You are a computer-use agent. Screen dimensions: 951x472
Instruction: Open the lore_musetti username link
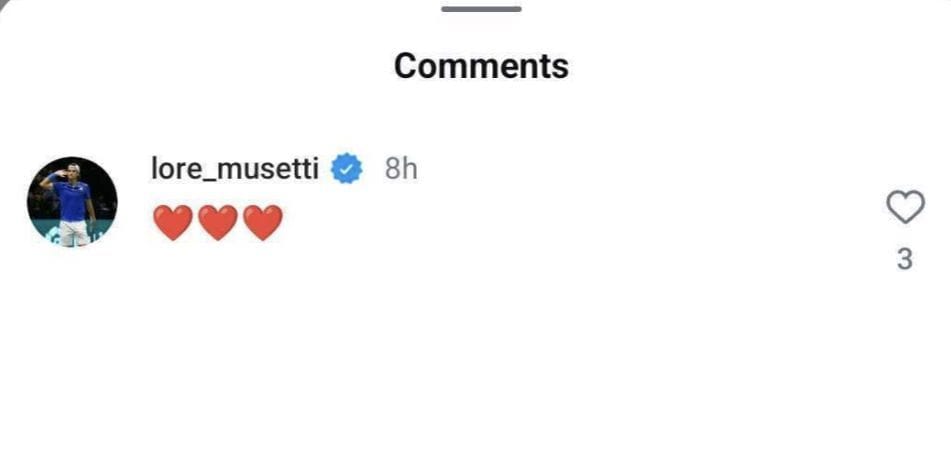(x=235, y=169)
